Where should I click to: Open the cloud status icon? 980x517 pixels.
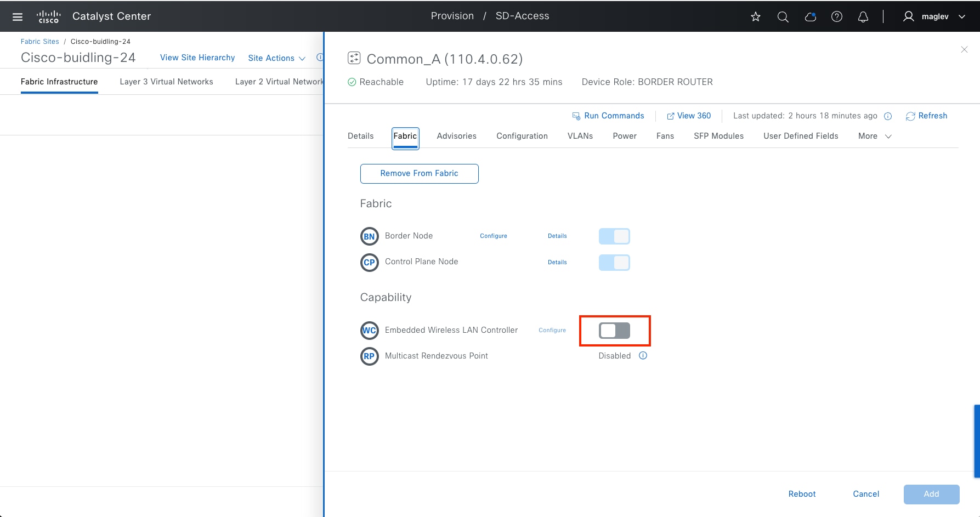(811, 17)
